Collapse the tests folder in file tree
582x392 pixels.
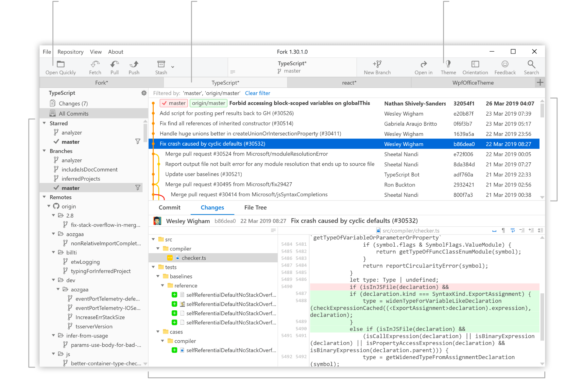pyautogui.click(x=153, y=267)
